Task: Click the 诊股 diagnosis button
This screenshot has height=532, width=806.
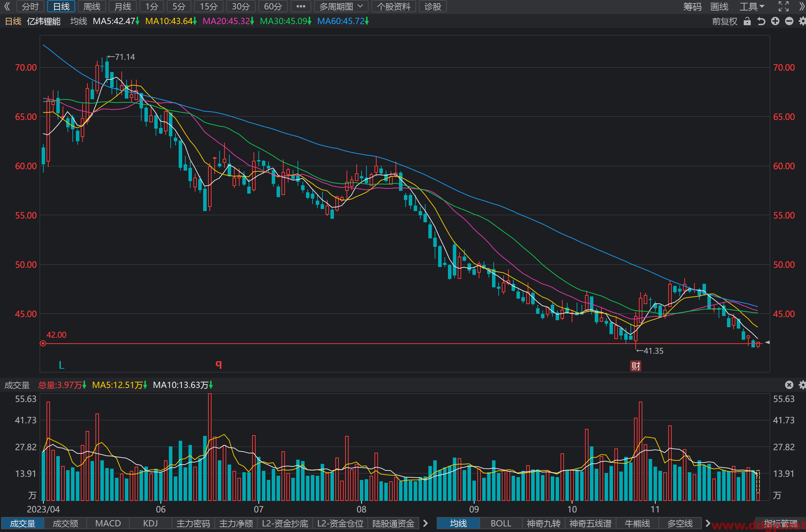Action: [x=433, y=6]
